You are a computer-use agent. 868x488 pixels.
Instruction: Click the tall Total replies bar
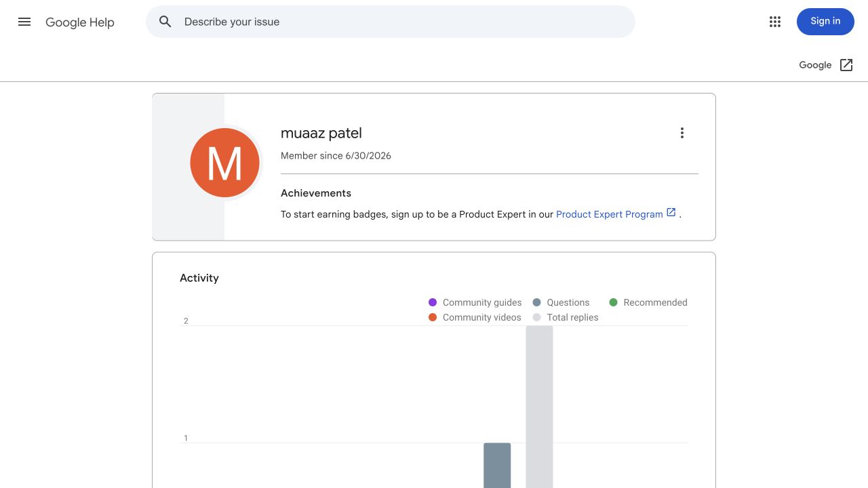point(539,407)
